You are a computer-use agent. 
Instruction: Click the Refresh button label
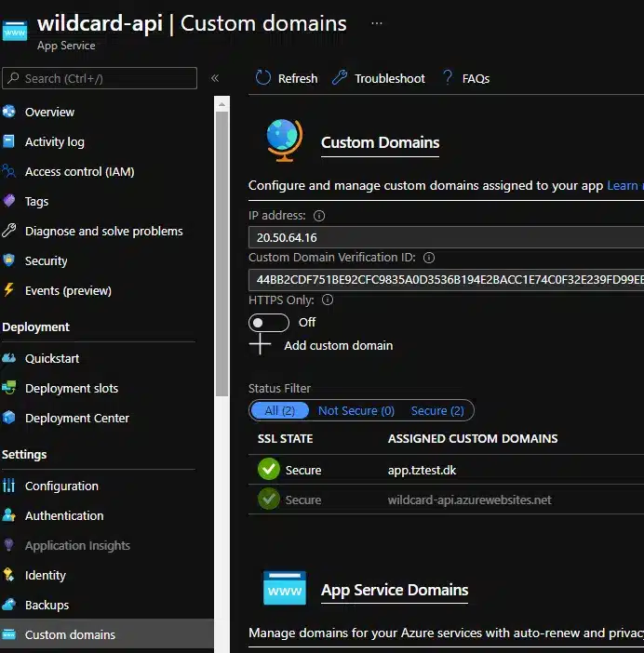tap(298, 78)
